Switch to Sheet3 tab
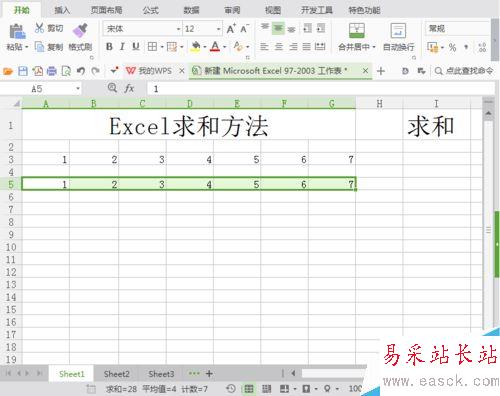This screenshot has width=500, height=396. coord(161,374)
